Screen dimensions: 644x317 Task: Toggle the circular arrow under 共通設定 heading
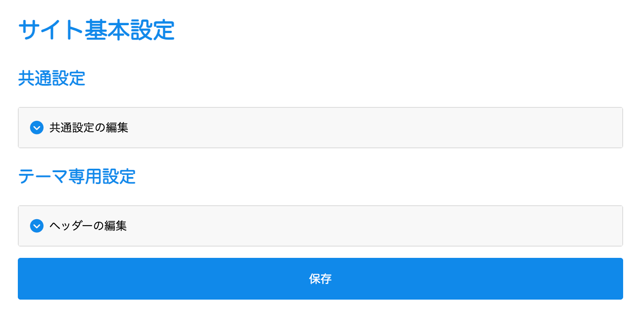tap(37, 128)
